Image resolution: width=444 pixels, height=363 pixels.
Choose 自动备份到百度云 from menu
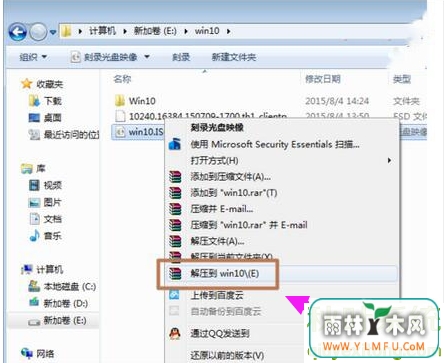coord(226,311)
